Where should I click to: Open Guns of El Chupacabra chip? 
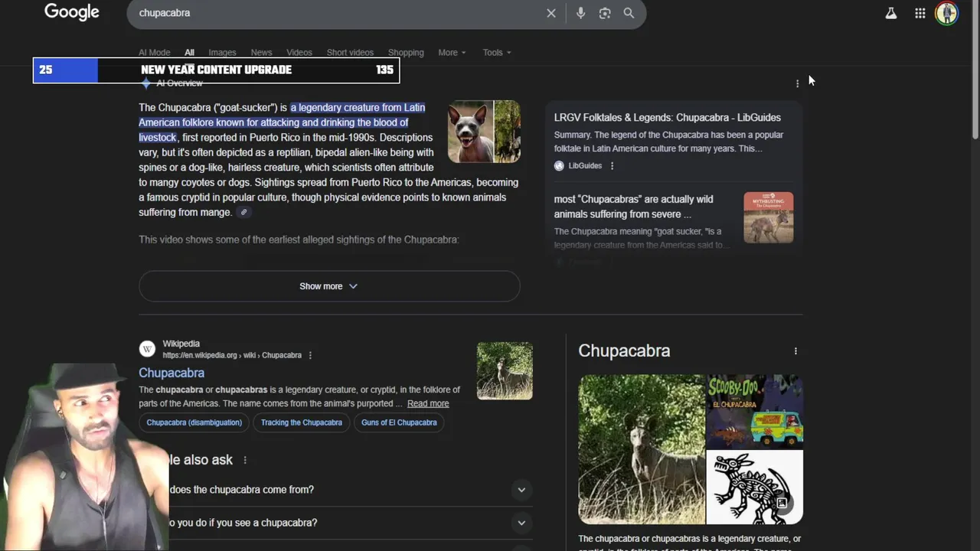point(399,422)
